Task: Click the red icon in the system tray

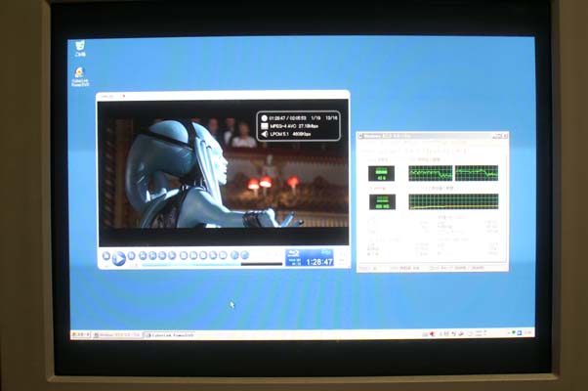Action: point(433,333)
